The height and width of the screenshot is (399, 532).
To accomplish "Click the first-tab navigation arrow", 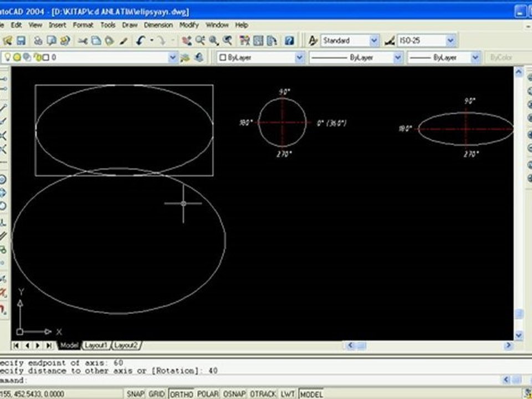I will click(x=16, y=345).
